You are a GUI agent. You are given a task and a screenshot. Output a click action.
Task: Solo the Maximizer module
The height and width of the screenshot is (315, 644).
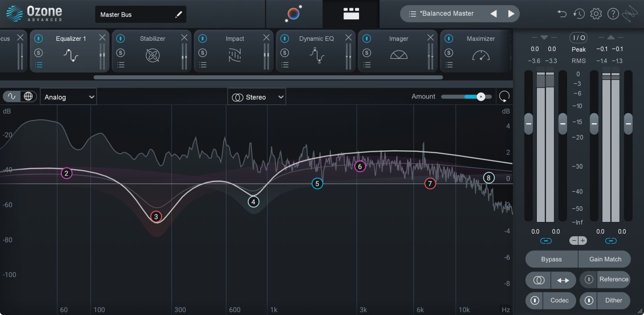point(449,53)
